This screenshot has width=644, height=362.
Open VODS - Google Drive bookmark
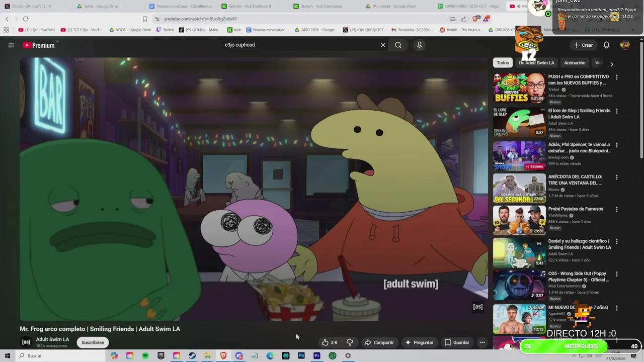(130, 30)
